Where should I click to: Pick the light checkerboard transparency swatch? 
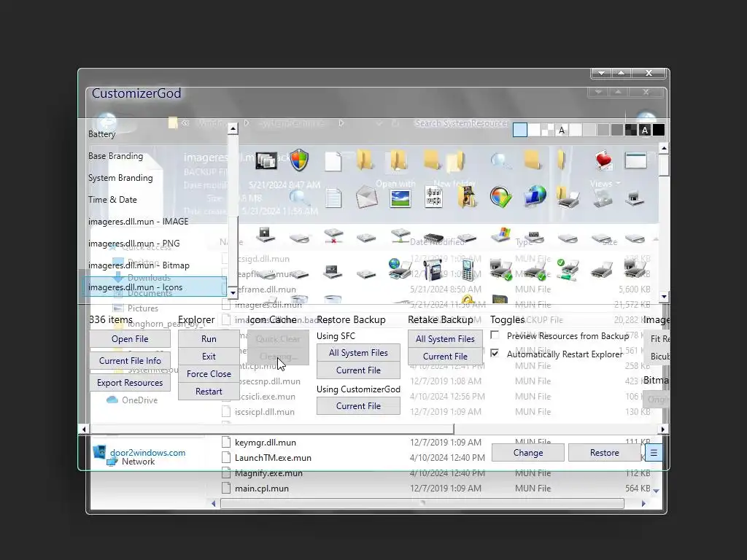click(x=548, y=130)
